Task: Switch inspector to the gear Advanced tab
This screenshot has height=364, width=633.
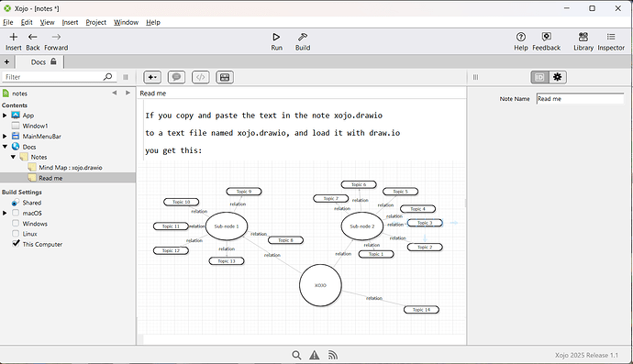Action: [558, 77]
